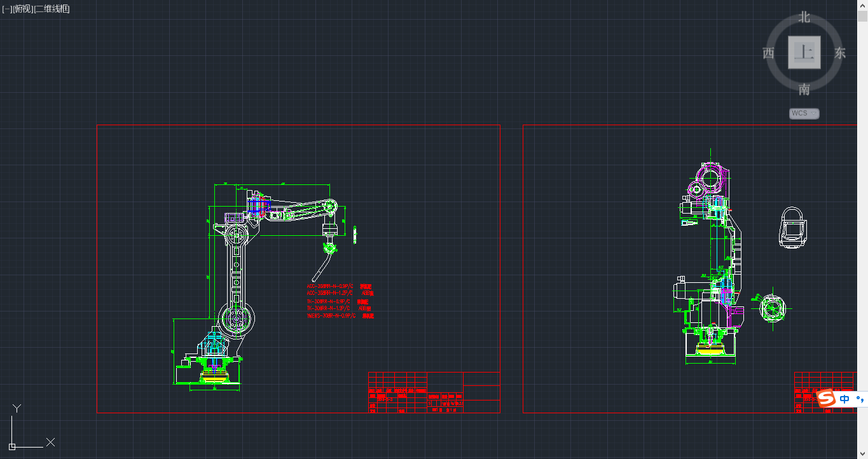The height and width of the screenshot is (459, 868).
Task: Select the small wrist detail view right
Action: (793, 226)
